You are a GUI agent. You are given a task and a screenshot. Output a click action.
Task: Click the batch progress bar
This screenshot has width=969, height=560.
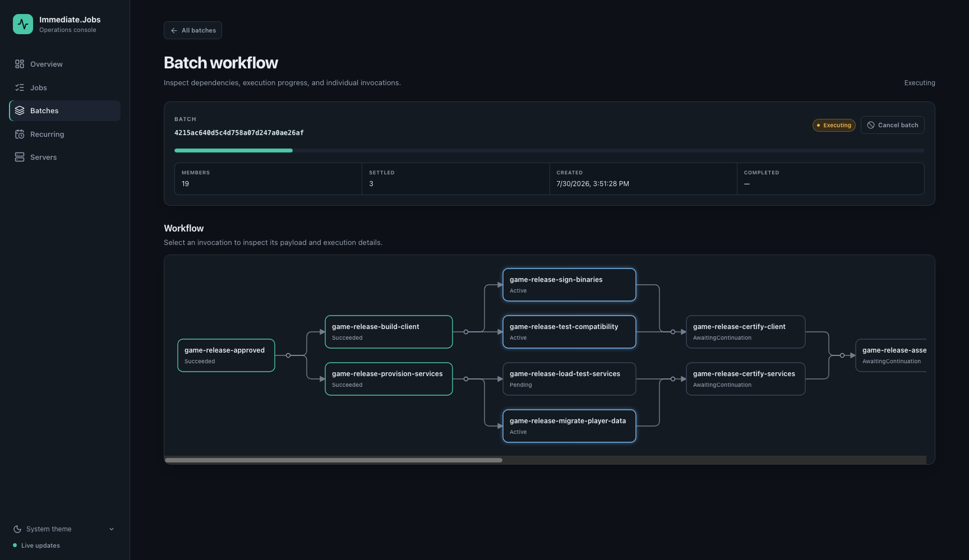[x=550, y=150]
